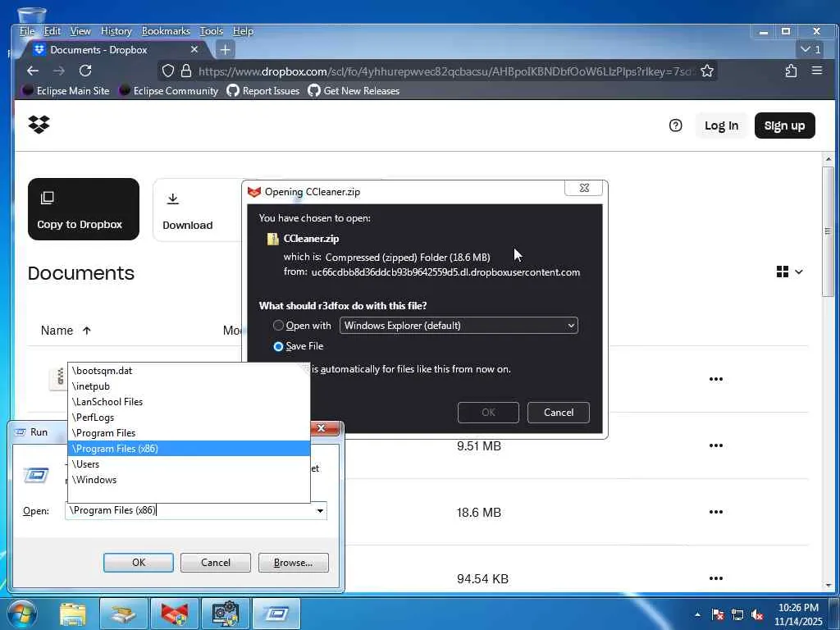Open Eclipse Main Site bookmark
The height and width of the screenshot is (630, 840).
coord(66,90)
